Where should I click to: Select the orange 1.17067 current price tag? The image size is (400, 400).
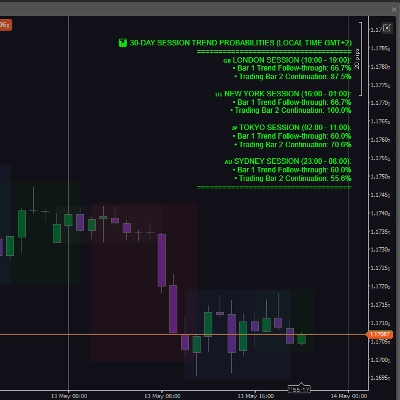[379, 334]
